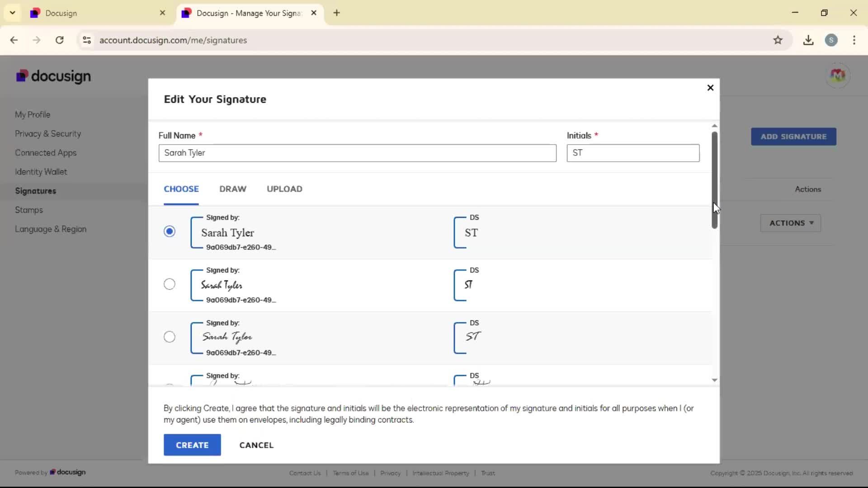Viewport: 868px width, 488px height.
Task: Open Language & Region settings
Action: [51, 229]
